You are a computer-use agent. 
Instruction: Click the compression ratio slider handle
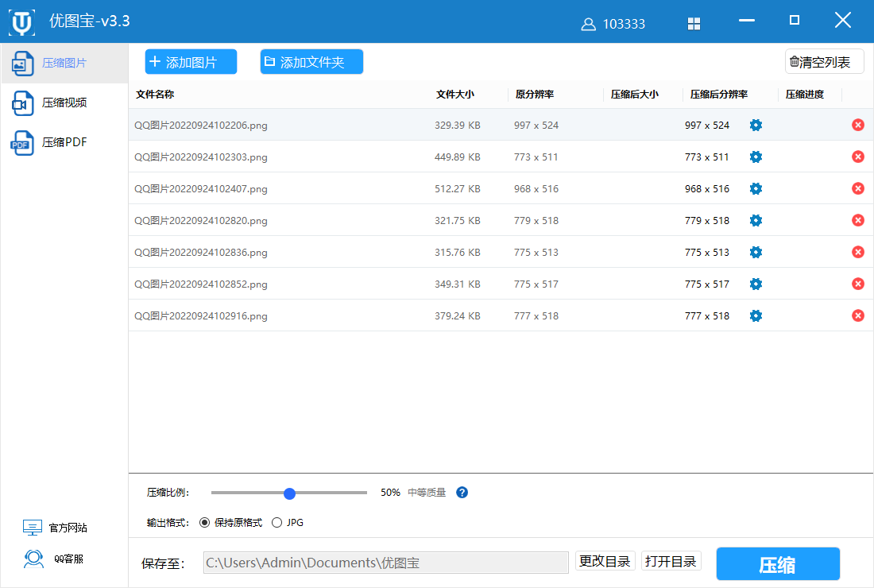click(289, 493)
